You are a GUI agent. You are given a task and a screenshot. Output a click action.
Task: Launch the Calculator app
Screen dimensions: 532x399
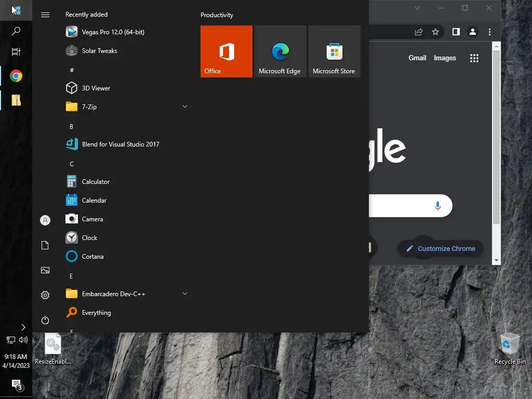click(x=126, y=181)
